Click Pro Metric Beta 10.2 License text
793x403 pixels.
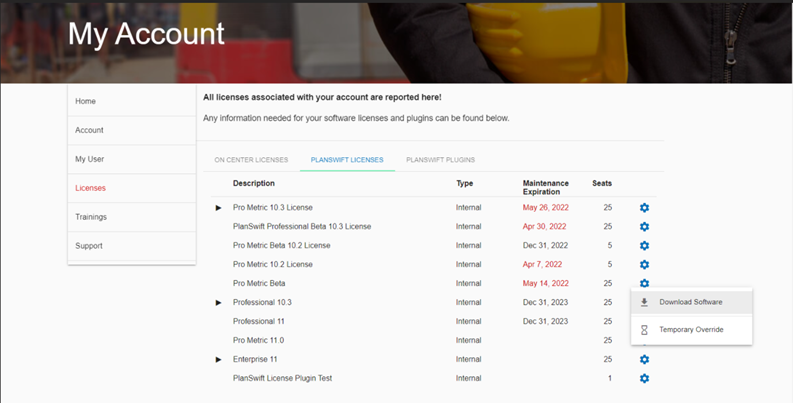click(x=282, y=246)
